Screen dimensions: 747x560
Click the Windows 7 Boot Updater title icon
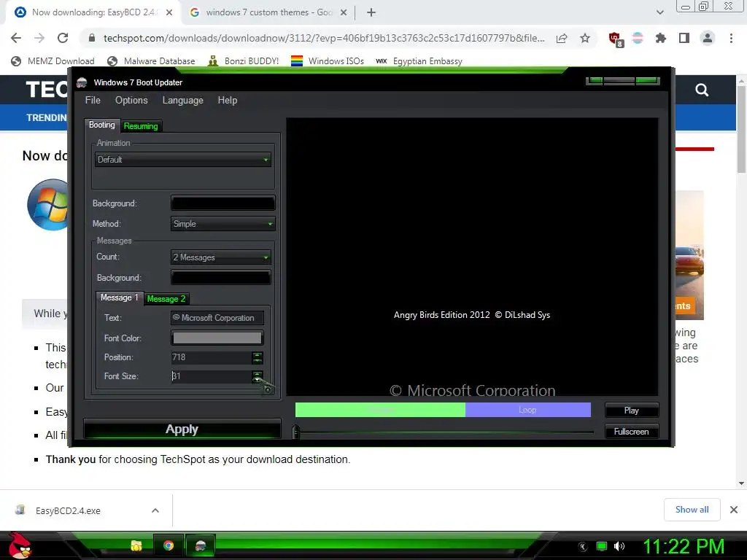coord(82,82)
